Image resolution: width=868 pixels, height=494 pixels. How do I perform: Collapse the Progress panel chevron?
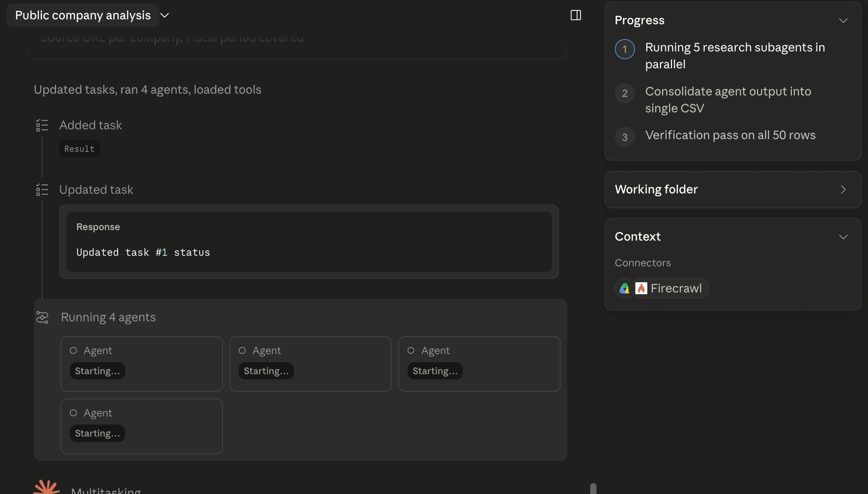click(843, 21)
